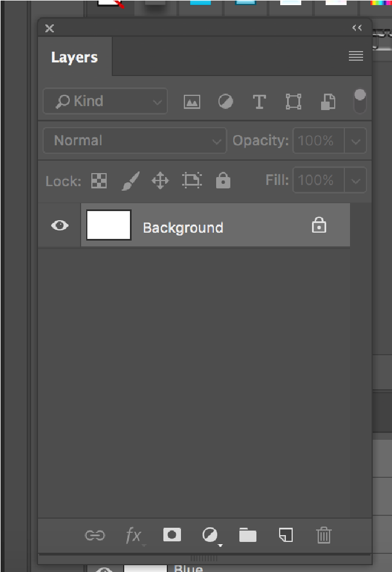Open the Opacity slider dropdown arrow
This screenshot has width=392, height=572.
pyautogui.click(x=356, y=141)
